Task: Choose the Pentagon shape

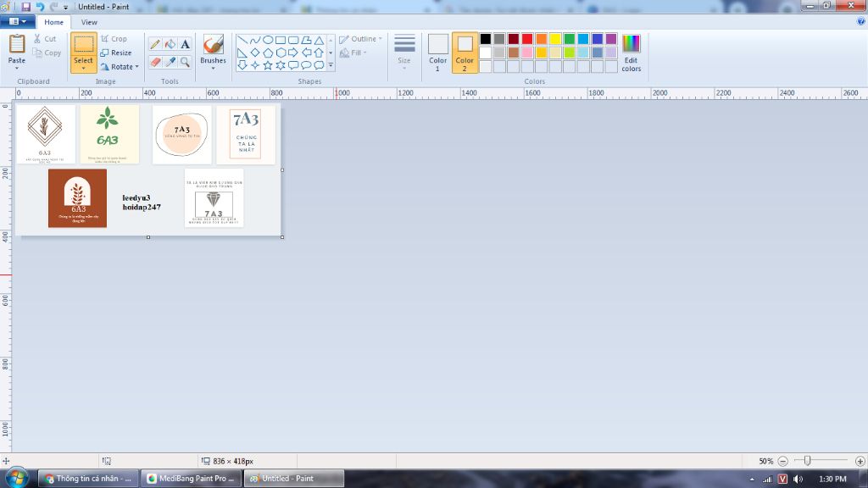Action: [x=267, y=53]
